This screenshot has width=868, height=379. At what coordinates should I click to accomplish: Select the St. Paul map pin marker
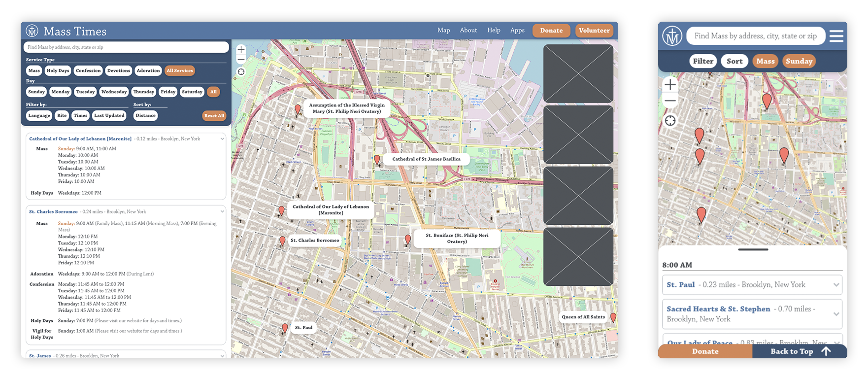(285, 328)
